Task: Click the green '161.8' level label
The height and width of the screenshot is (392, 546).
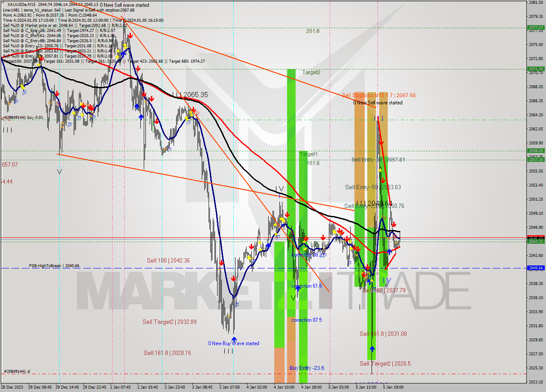Action: click(x=313, y=163)
